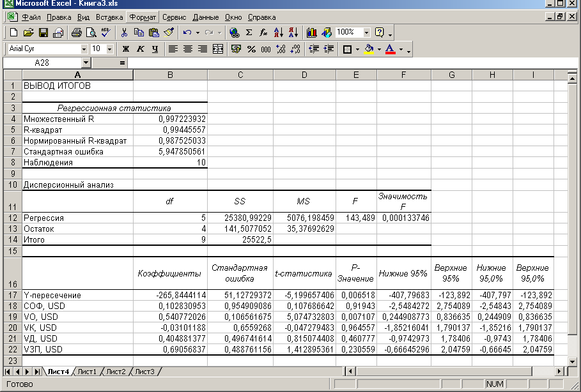Open the Name Box dropdown arrow
The width and height of the screenshot is (581, 392).
(x=86, y=63)
